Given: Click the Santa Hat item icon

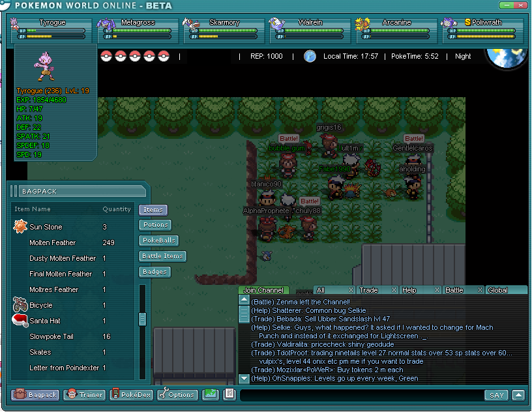Looking at the screenshot, I should pos(20,320).
